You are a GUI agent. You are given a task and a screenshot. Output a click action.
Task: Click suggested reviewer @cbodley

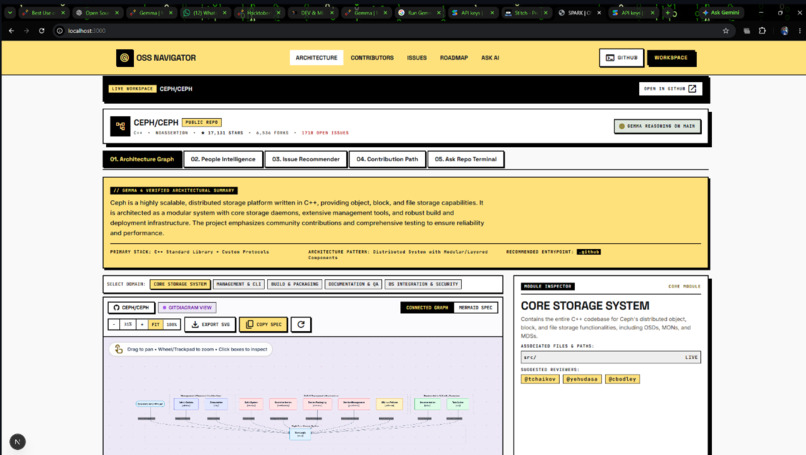622,379
